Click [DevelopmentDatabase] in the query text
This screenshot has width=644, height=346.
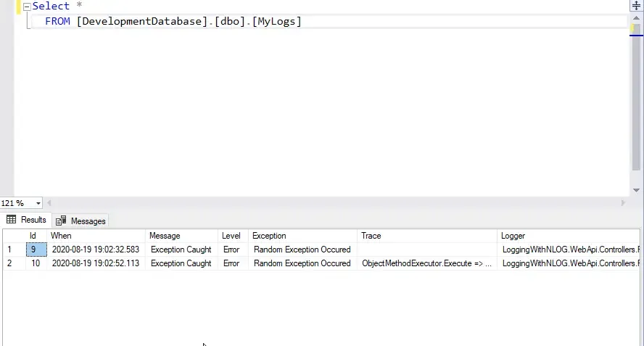click(142, 21)
